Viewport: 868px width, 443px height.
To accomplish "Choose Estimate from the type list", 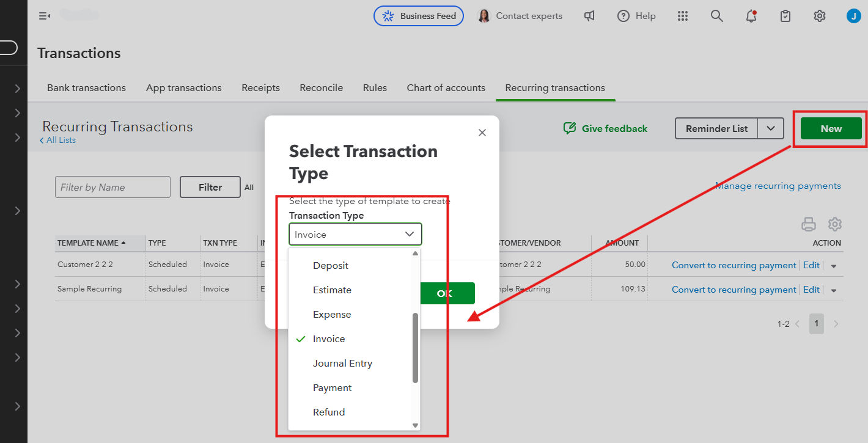I will pos(333,290).
